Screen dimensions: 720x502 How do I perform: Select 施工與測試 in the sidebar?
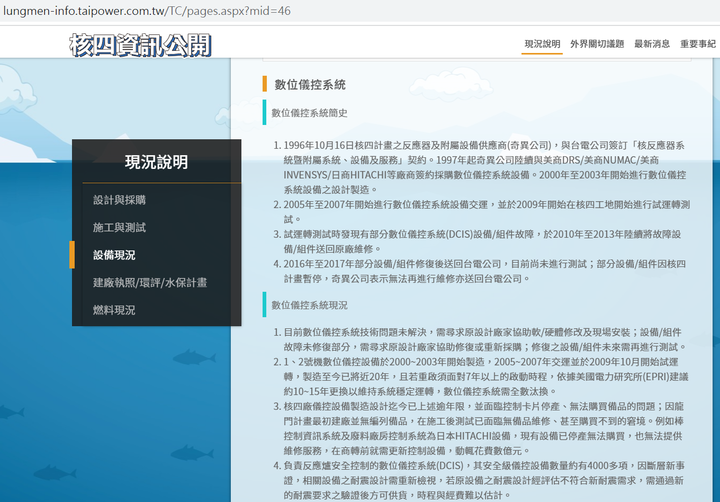tap(119, 227)
